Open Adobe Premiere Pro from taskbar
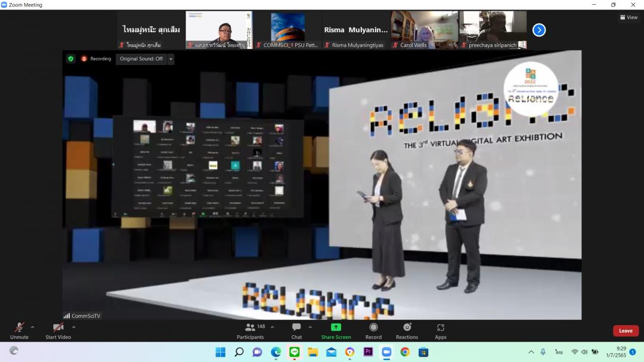The height and width of the screenshot is (362, 644). [368, 352]
